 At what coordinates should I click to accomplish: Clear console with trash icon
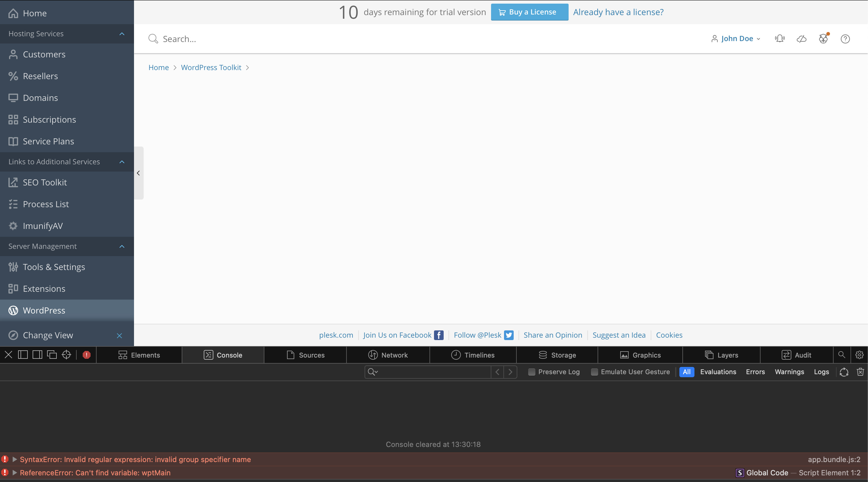pos(860,372)
